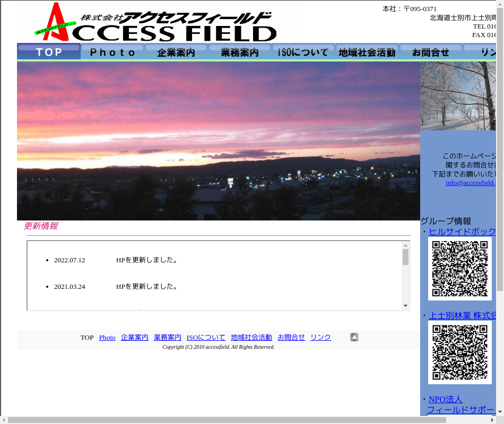The height and width of the screenshot is (424, 504).
Task: Click the QR code under 上士別林業
Action: tap(459, 352)
